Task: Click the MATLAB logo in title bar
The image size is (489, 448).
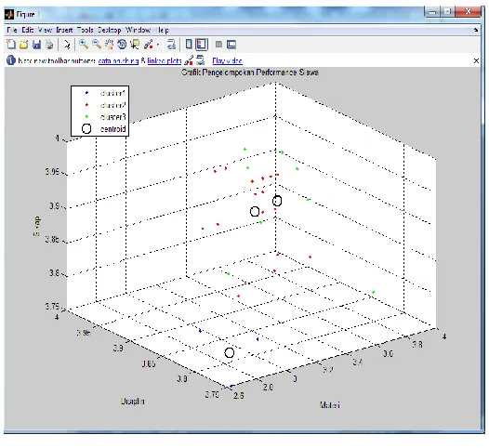Action: [x=9, y=14]
